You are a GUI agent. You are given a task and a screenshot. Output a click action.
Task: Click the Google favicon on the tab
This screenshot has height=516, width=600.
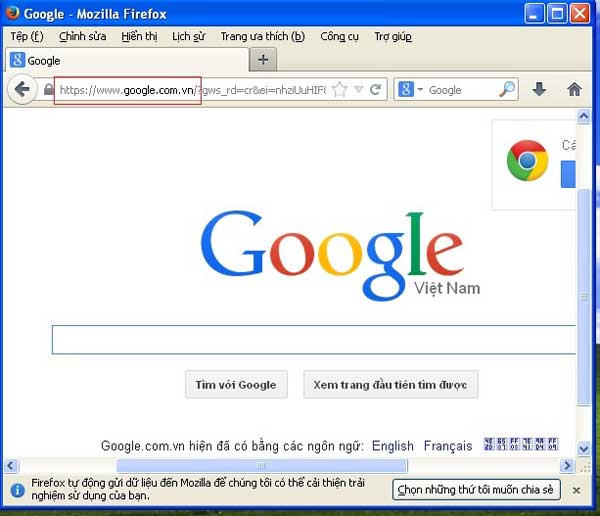pyautogui.click(x=17, y=60)
